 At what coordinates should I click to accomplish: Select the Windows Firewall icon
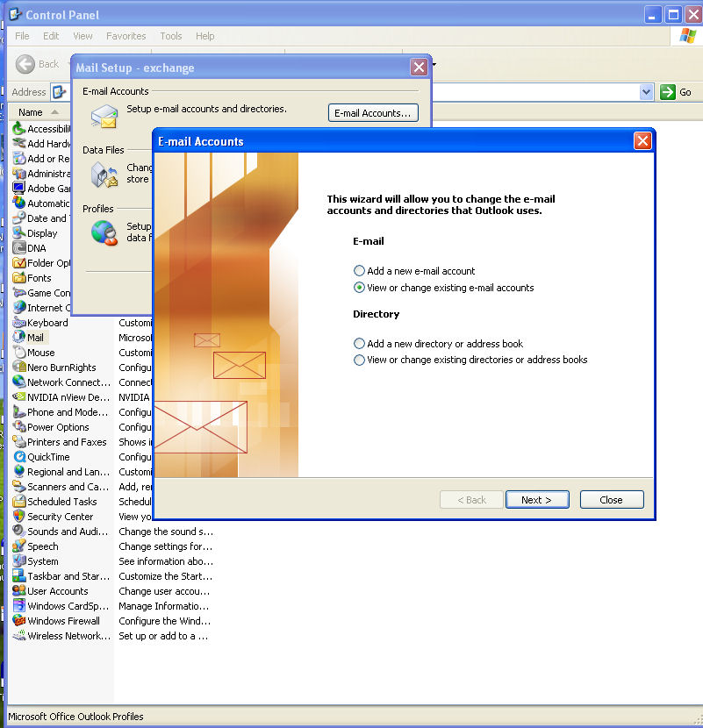[19, 620]
